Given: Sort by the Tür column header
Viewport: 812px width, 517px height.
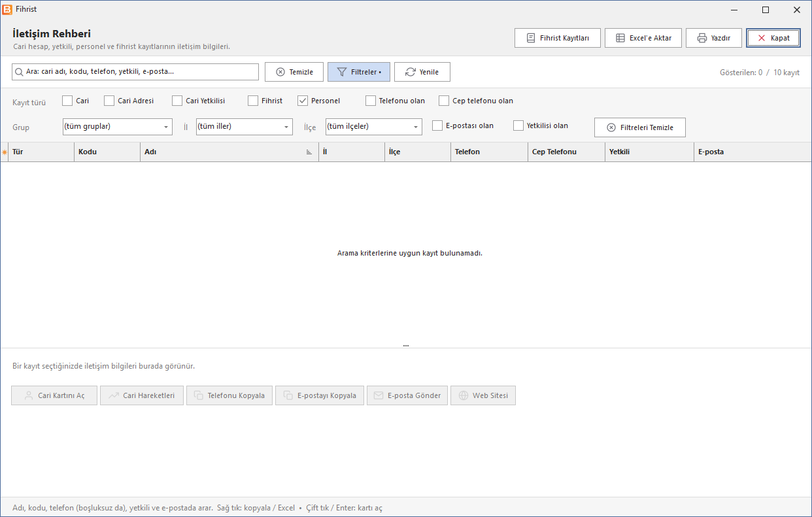Looking at the screenshot, I should 42,152.
